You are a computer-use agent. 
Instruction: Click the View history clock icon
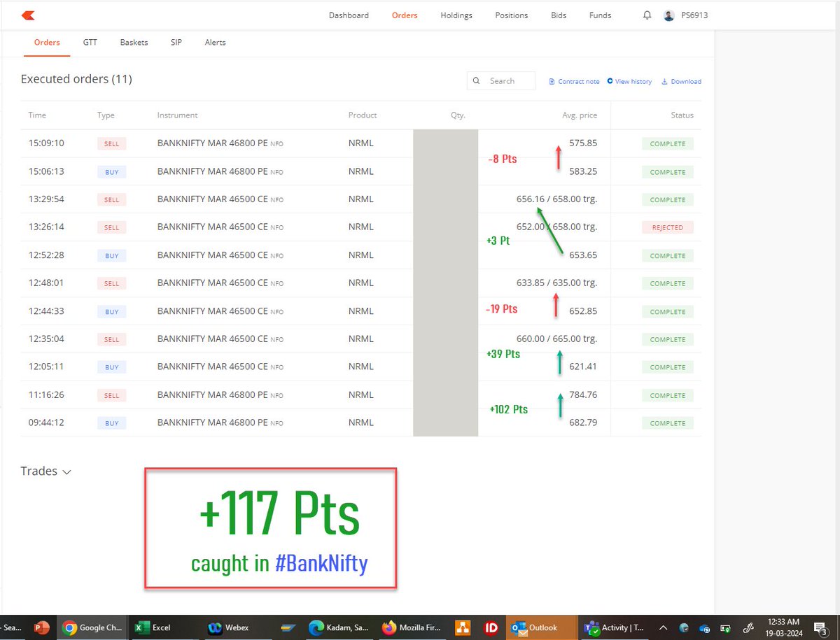[x=610, y=81]
